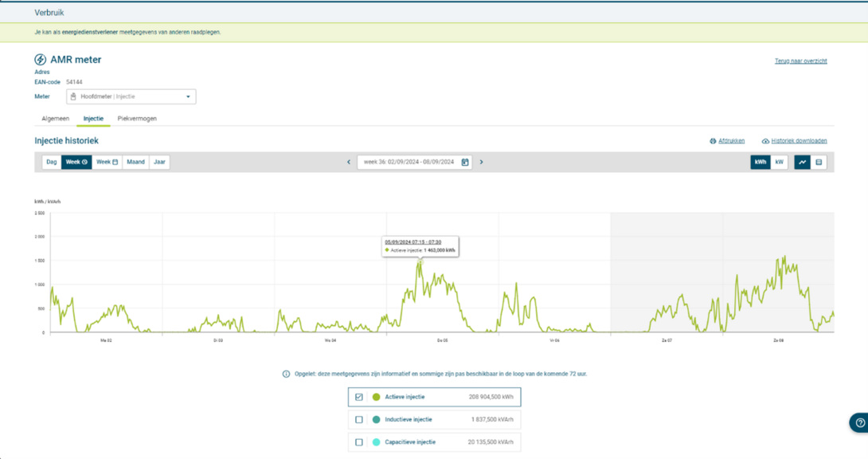868x459 pixels.
Task: Click the Terug naar overzicht link
Action: pyautogui.click(x=800, y=61)
